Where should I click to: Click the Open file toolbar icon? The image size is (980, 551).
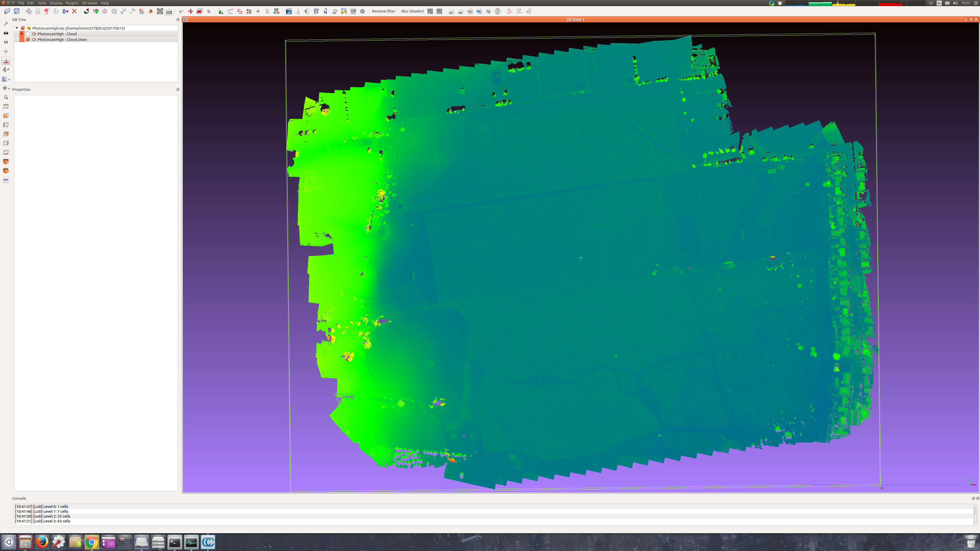[x=7, y=11]
